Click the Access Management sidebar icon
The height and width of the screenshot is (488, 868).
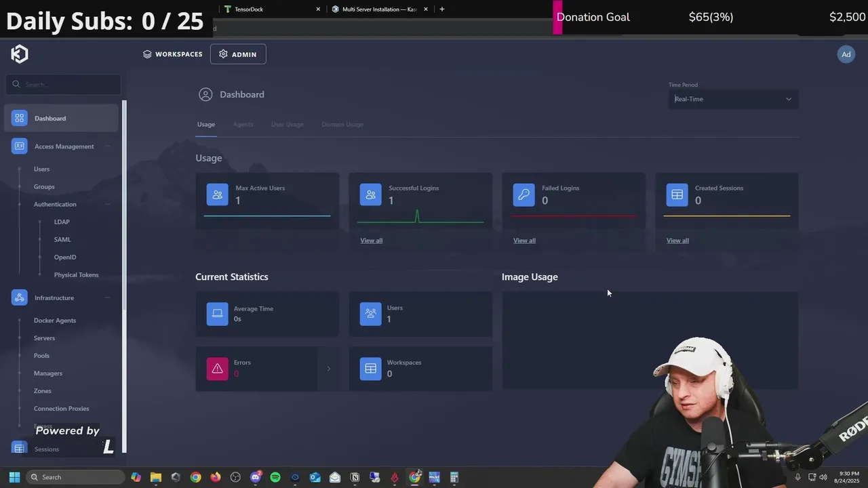point(19,146)
